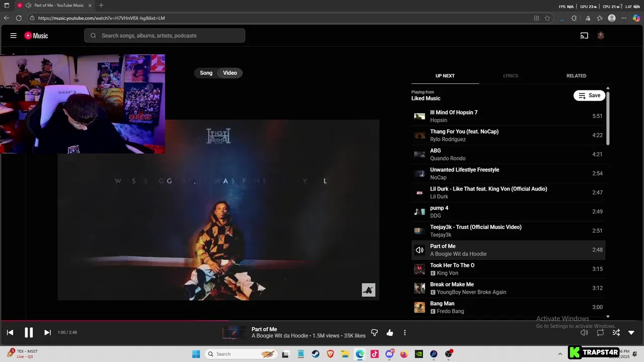
Task: Select the UP NEXT tab
Action: click(x=445, y=76)
